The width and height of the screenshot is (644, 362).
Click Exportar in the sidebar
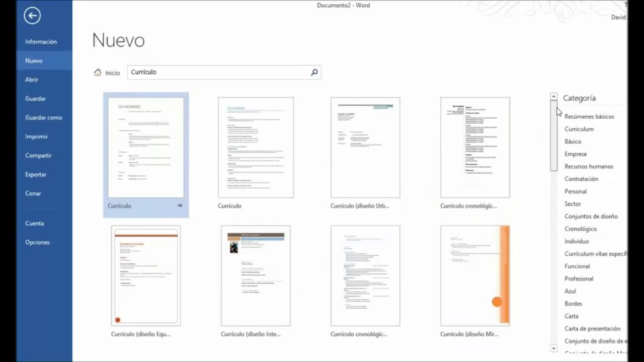pos(38,174)
